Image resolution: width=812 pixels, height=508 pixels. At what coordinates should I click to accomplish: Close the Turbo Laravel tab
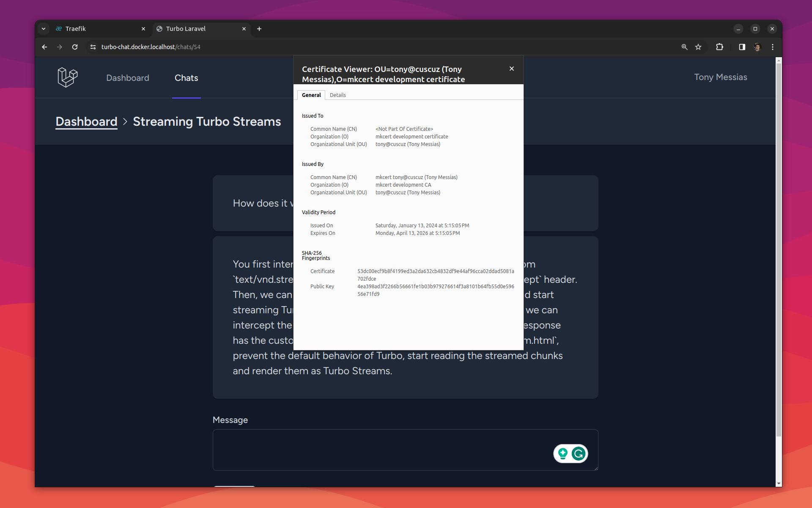244,29
